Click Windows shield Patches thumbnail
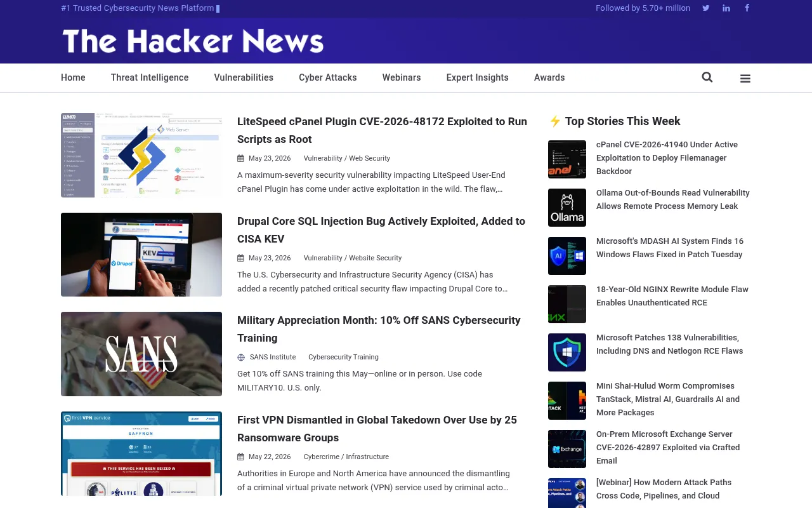The image size is (812, 508). point(567,352)
